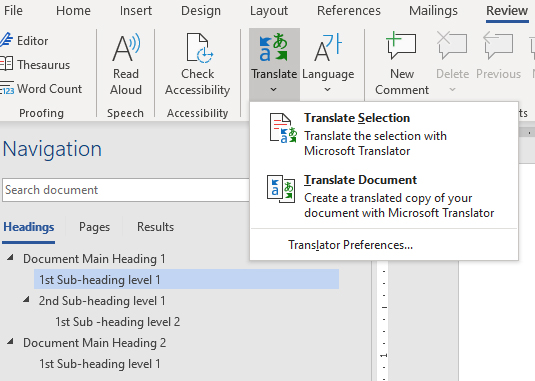Select Document Main Heading 1
The image size is (535, 381).
(x=94, y=259)
